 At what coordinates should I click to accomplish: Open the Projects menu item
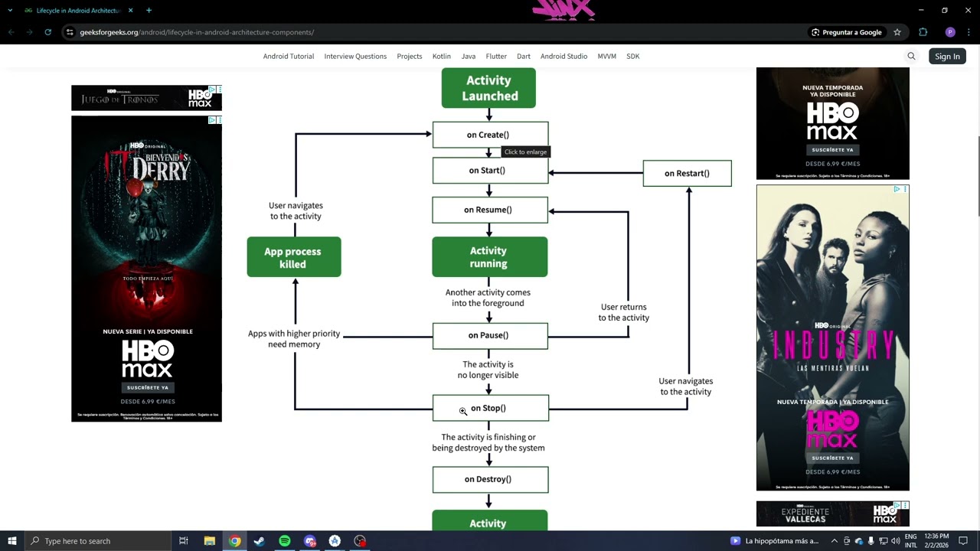[410, 56]
